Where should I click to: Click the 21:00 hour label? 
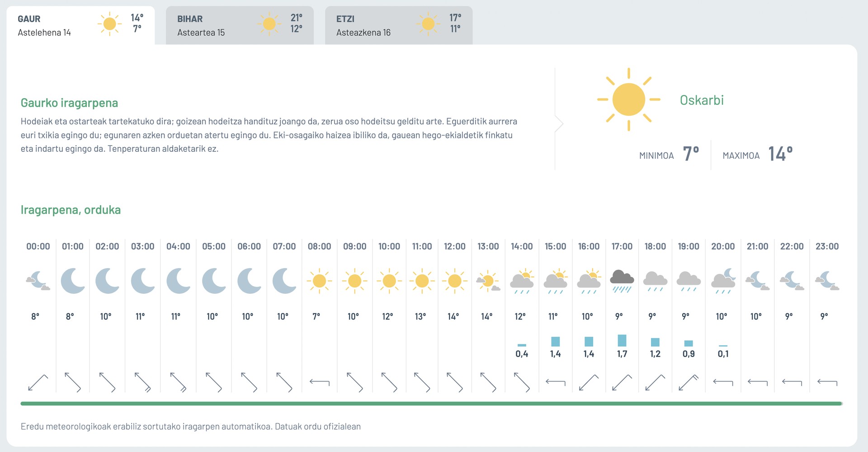[x=757, y=246]
